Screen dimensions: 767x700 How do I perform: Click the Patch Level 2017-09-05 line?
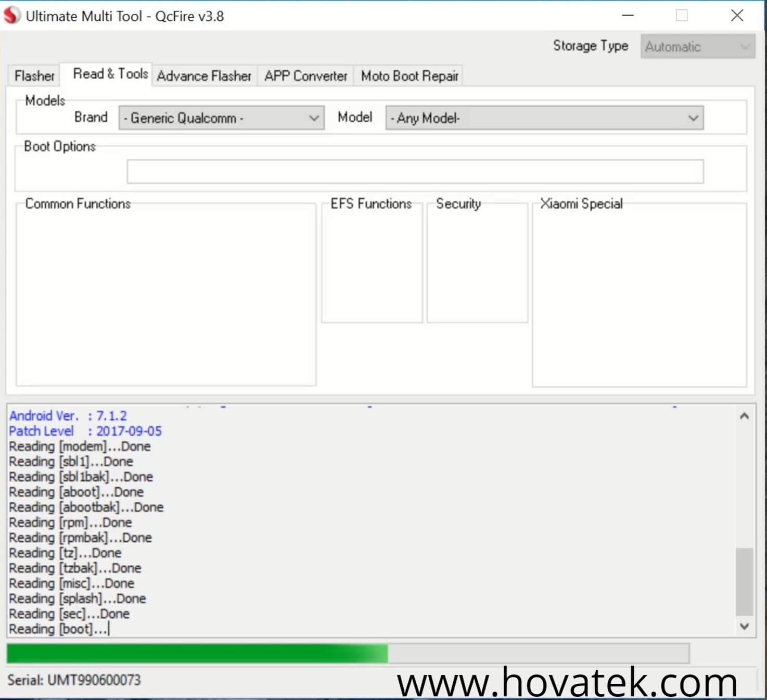click(x=85, y=431)
